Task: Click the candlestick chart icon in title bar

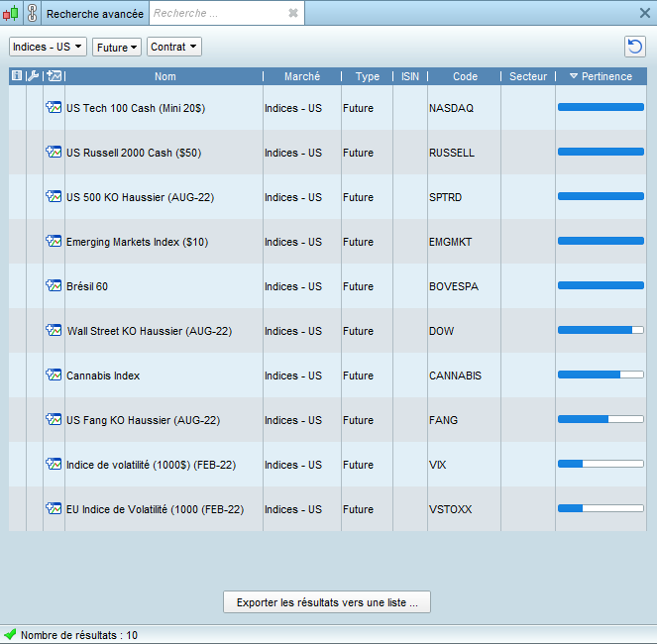Action: click(11, 14)
